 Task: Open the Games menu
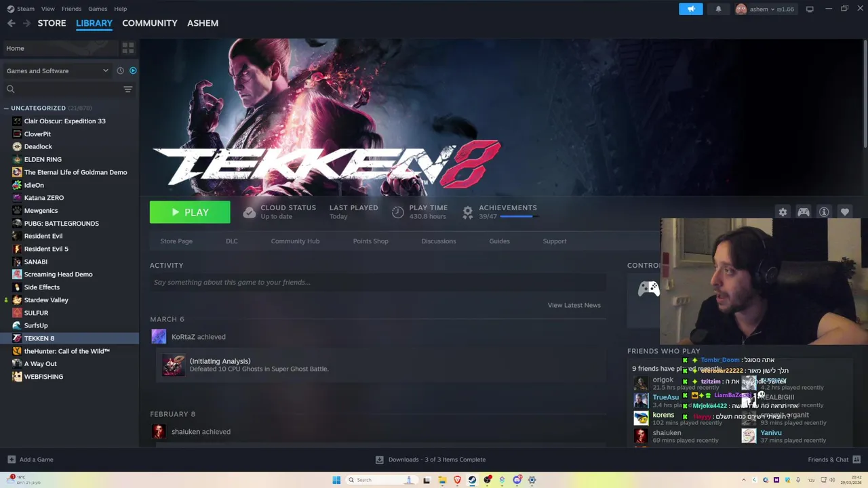(98, 9)
